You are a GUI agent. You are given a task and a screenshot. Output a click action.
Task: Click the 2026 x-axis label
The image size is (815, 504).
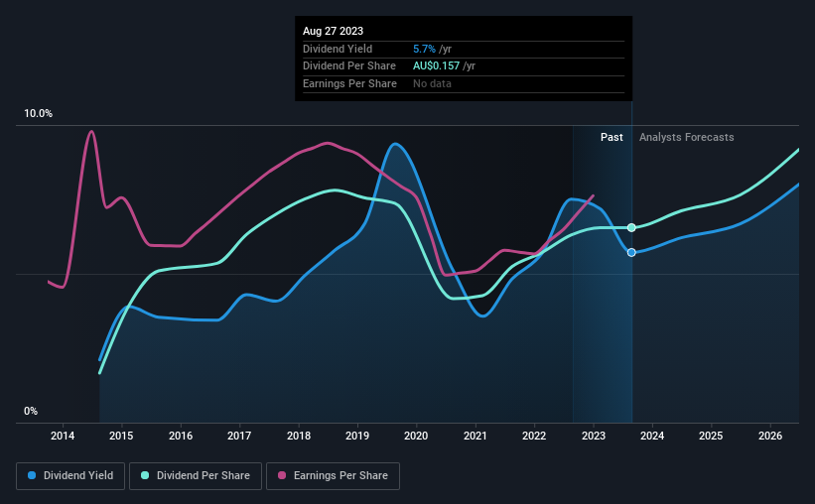coord(769,436)
